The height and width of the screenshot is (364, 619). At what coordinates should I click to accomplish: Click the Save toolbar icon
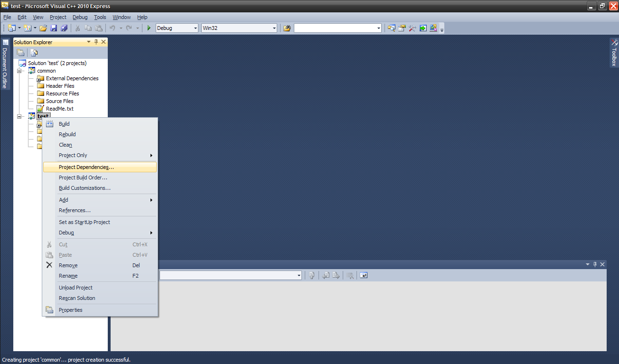(x=54, y=28)
